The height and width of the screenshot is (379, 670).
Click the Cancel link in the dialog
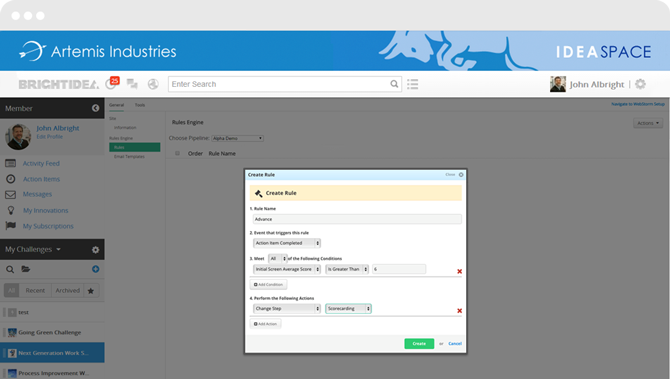click(455, 344)
